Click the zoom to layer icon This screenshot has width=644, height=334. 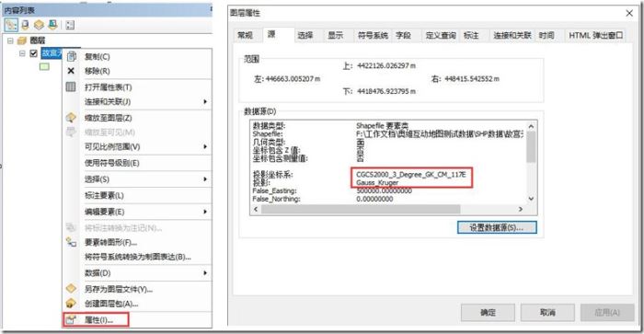pyautogui.click(x=71, y=118)
